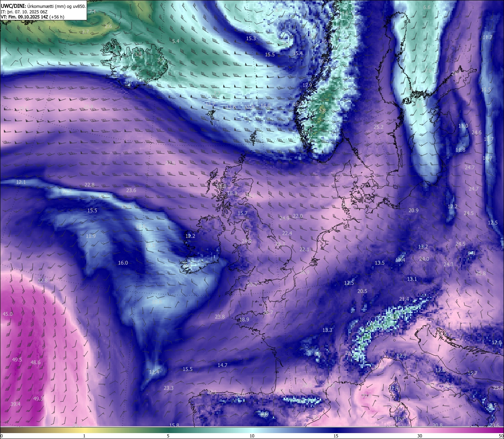Click the 6.6 value label
The height and width of the screenshot is (439, 504).
[x=427, y=7]
